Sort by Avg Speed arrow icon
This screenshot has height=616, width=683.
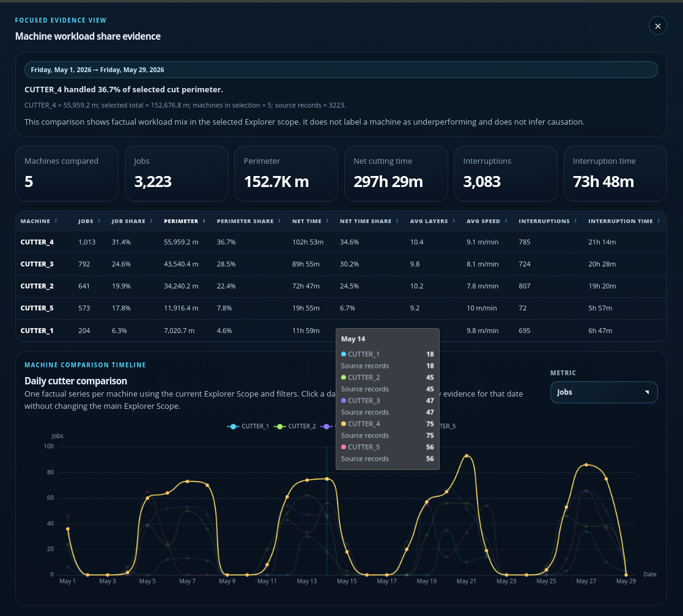tap(506, 221)
